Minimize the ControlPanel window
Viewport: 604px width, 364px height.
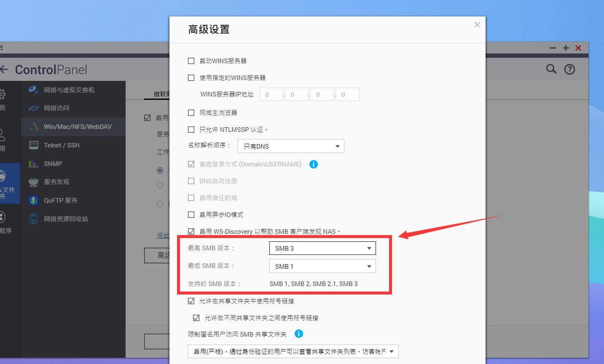coord(553,48)
